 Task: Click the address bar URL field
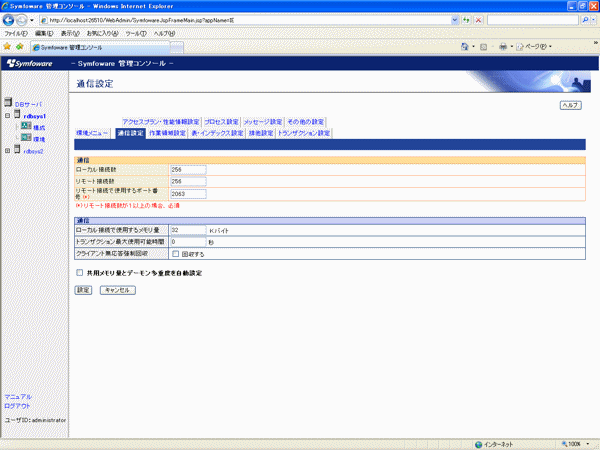click(x=245, y=20)
